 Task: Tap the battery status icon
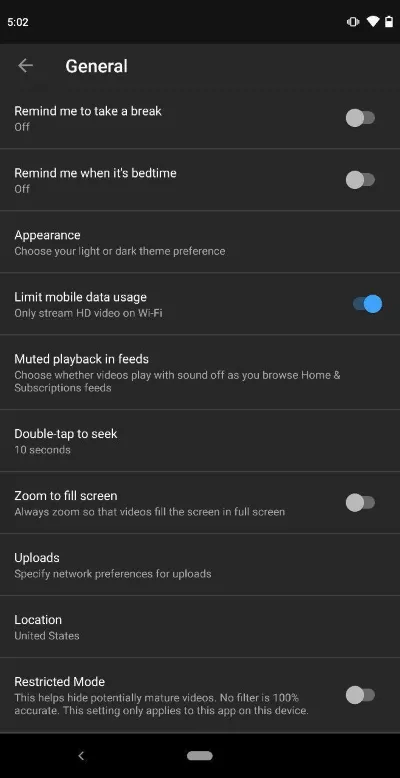click(x=389, y=22)
